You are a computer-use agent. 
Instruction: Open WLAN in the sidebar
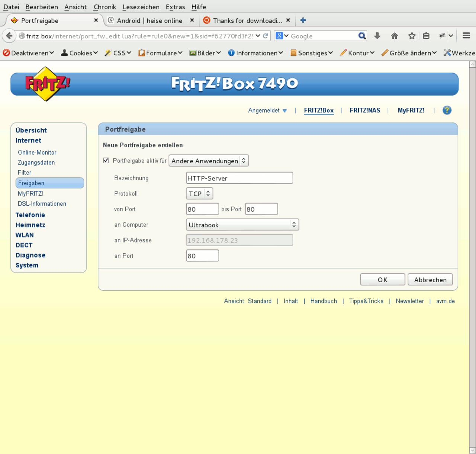tap(25, 235)
